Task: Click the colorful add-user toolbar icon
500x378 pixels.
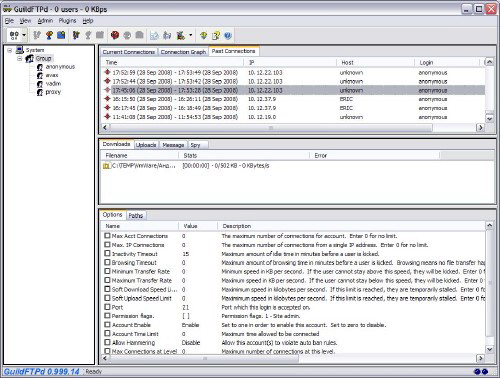Action: (49, 35)
